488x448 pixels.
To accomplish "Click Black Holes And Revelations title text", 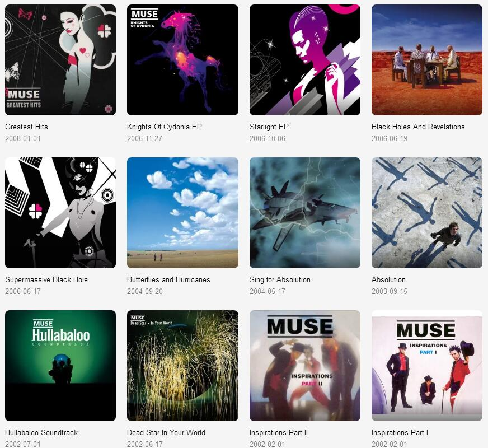I will pyautogui.click(x=418, y=127).
